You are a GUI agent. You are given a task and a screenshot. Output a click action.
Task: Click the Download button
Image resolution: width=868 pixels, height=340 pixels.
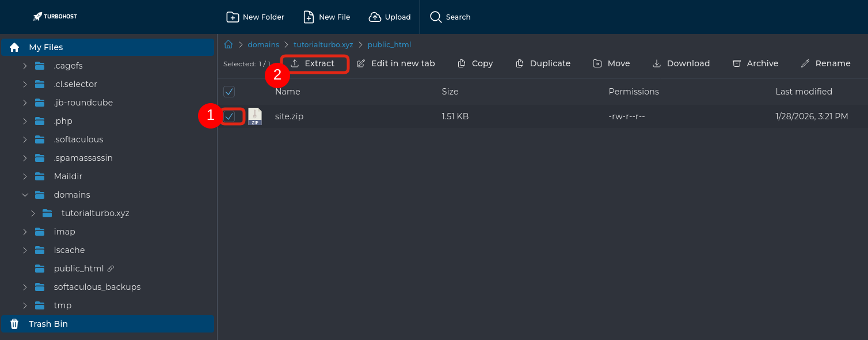pos(681,63)
